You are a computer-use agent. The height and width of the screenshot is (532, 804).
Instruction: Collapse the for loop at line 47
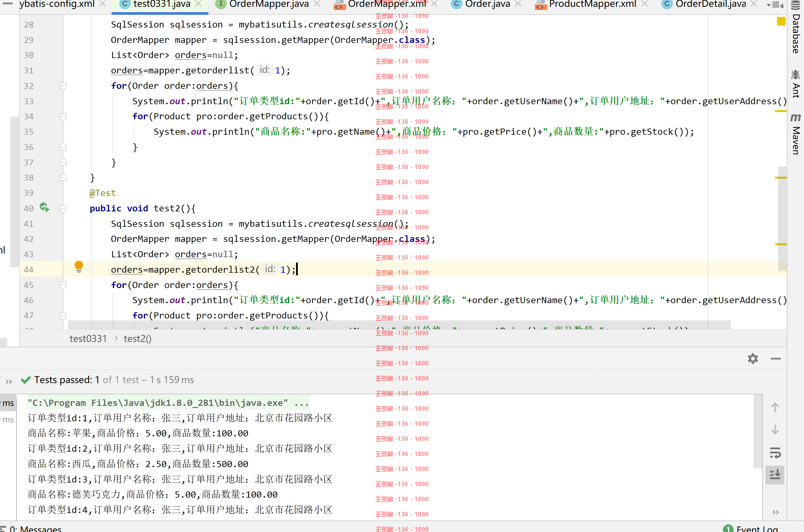click(x=63, y=316)
